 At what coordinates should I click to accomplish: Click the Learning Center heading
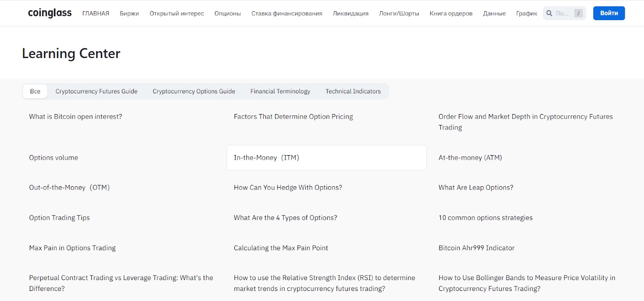click(x=71, y=54)
